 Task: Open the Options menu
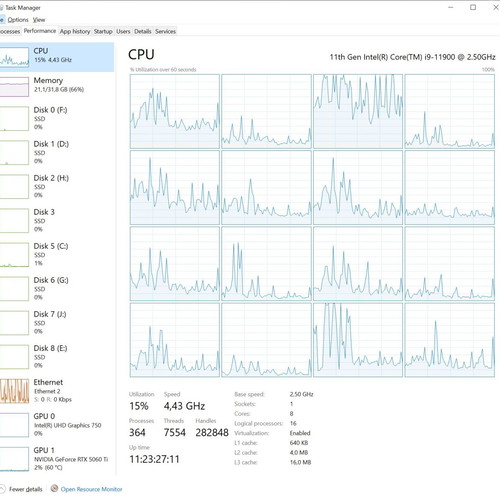click(18, 20)
